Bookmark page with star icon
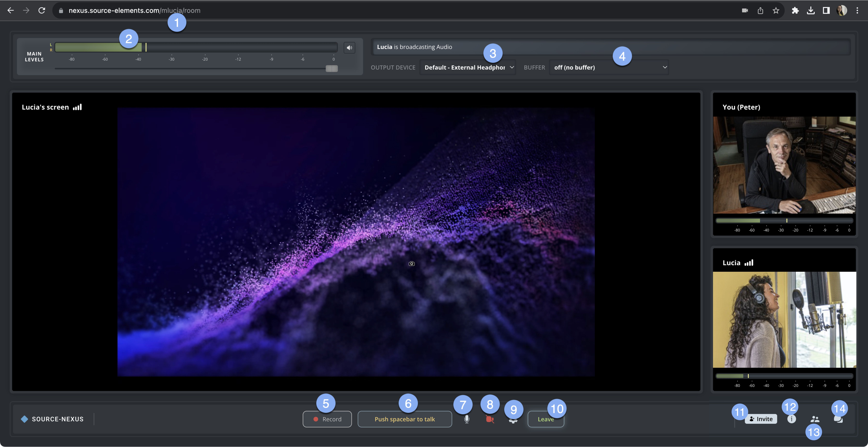Screen dimensions: 868x447 776,10
